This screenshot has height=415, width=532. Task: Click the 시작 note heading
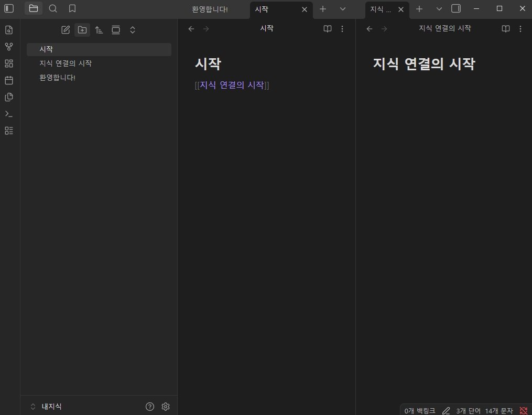(x=208, y=64)
